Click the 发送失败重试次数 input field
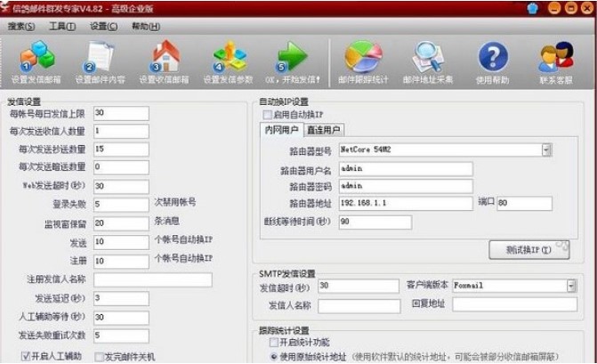597x364 pixels. [x=121, y=336]
